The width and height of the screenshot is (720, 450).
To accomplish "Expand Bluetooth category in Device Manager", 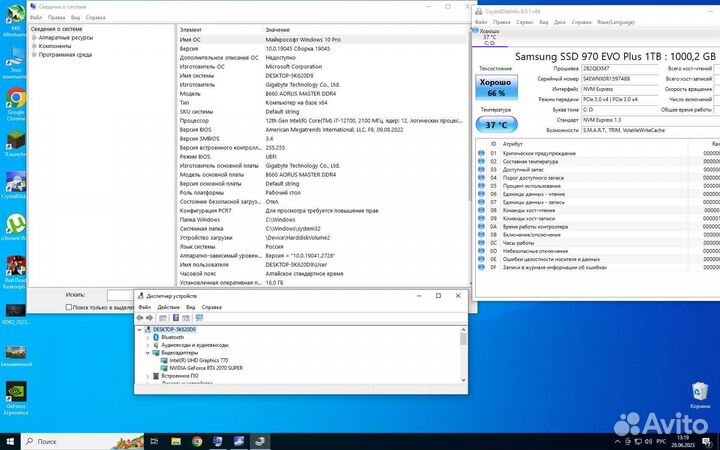I will click(x=147, y=338).
